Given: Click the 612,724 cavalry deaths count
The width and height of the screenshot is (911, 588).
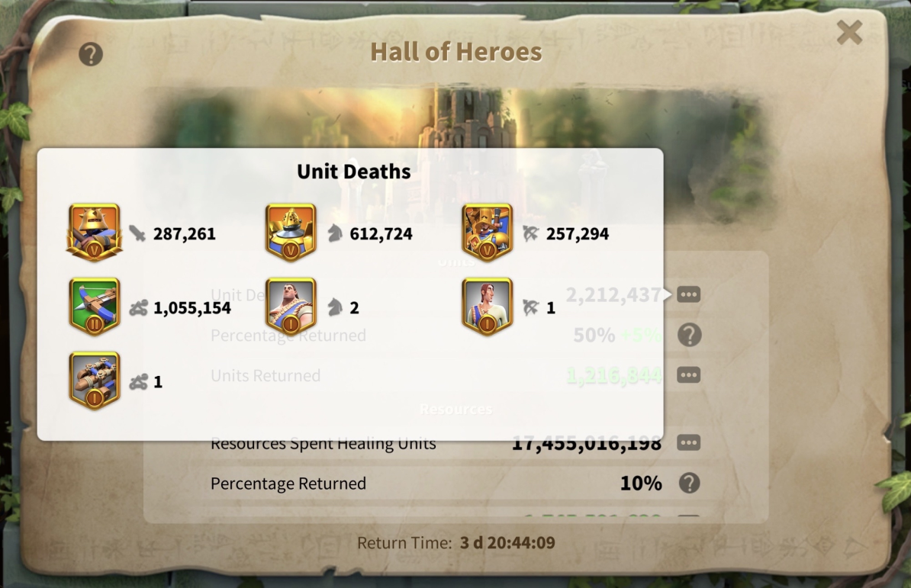Looking at the screenshot, I should point(381,234).
